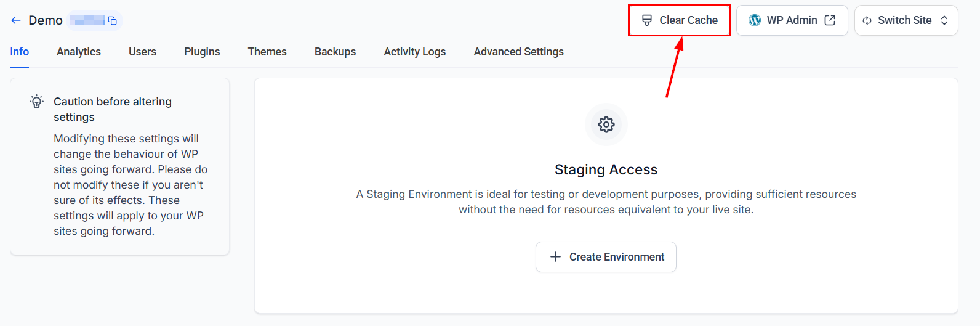This screenshot has height=326, width=980.
Task: Click the external link icon beside WP Admin
Action: [830, 20]
